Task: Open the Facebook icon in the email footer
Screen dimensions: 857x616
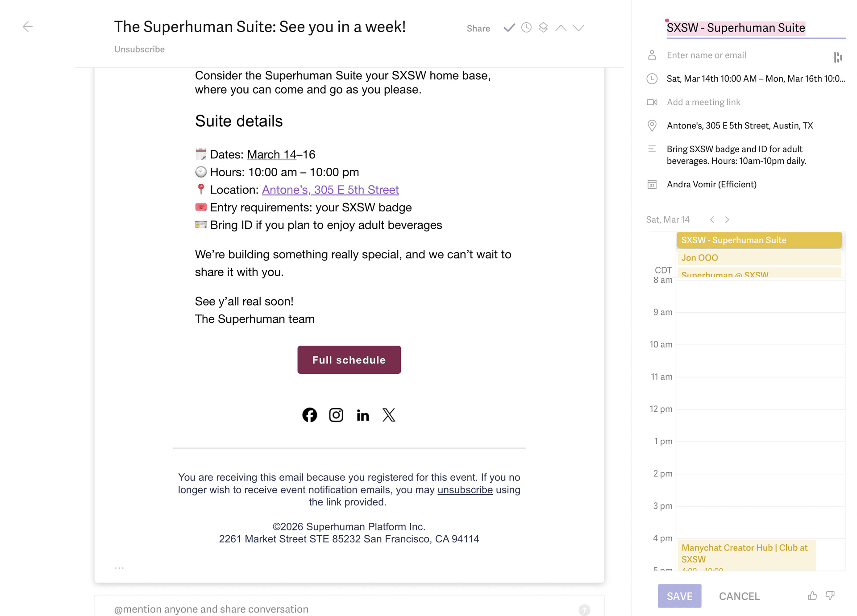Action: [x=310, y=415]
